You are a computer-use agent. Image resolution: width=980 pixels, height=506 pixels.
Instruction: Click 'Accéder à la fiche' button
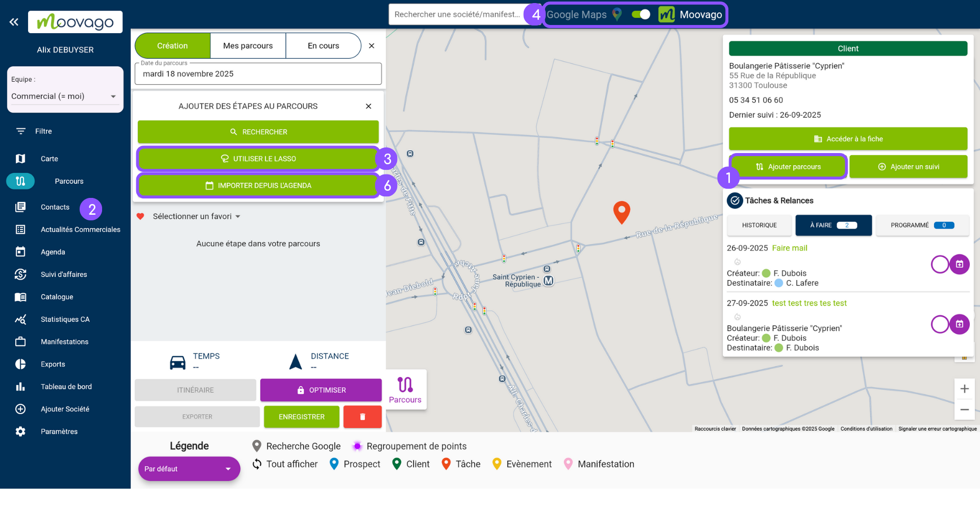coord(848,139)
